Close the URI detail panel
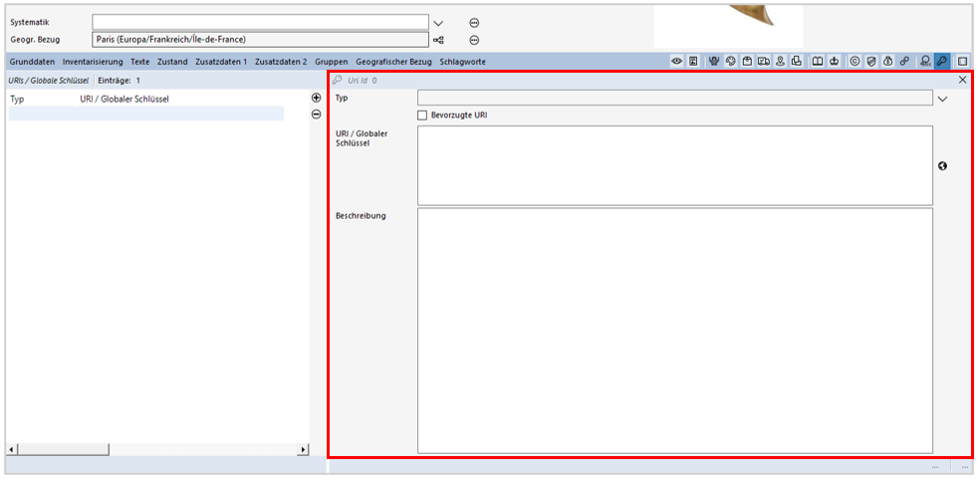Viewport: 980px width, 479px height. [x=962, y=80]
